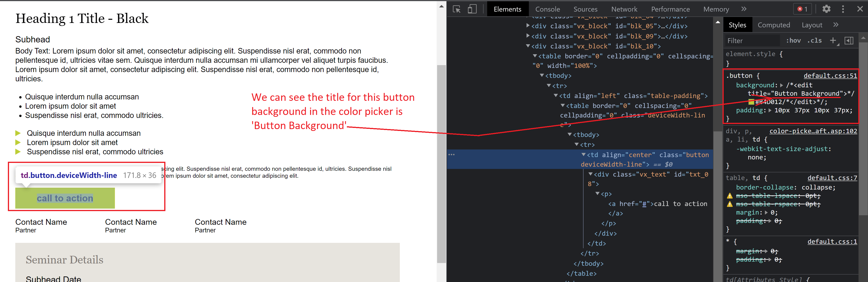Open DevTools settings gear
Screen dimensions: 868x282
pyautogui.click(x=827, y=9)
